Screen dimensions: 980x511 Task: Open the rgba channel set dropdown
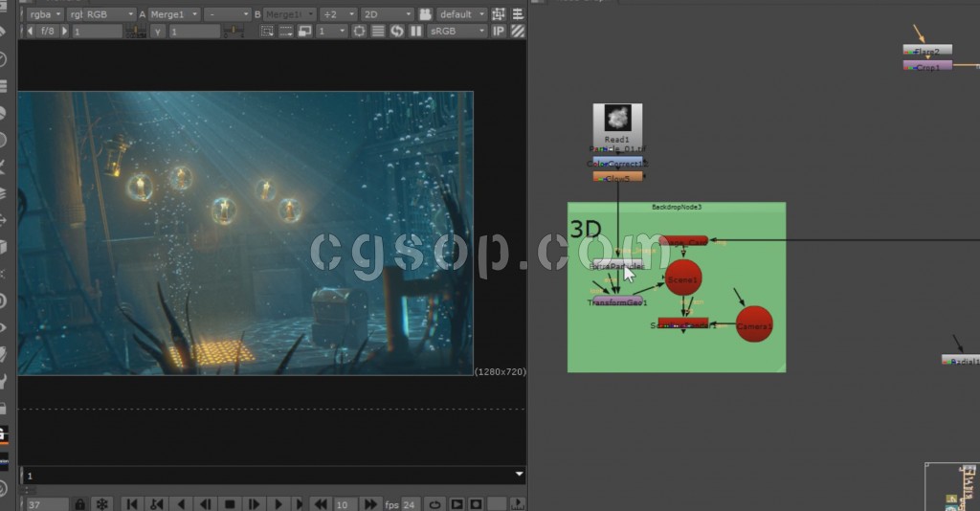click(44, 13)
